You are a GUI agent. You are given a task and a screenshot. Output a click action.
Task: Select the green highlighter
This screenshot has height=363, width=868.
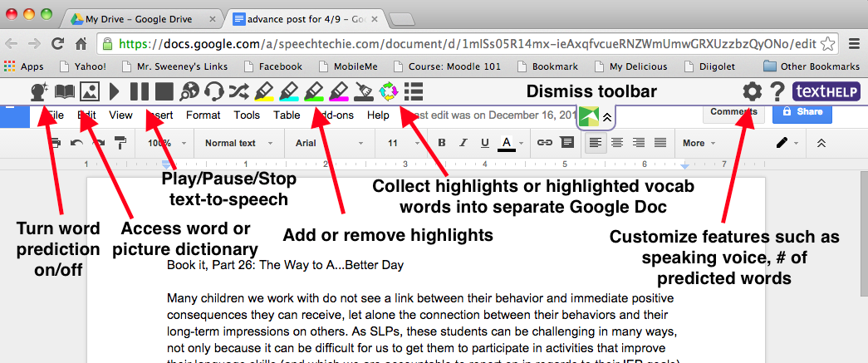click(x=314, y=92)
